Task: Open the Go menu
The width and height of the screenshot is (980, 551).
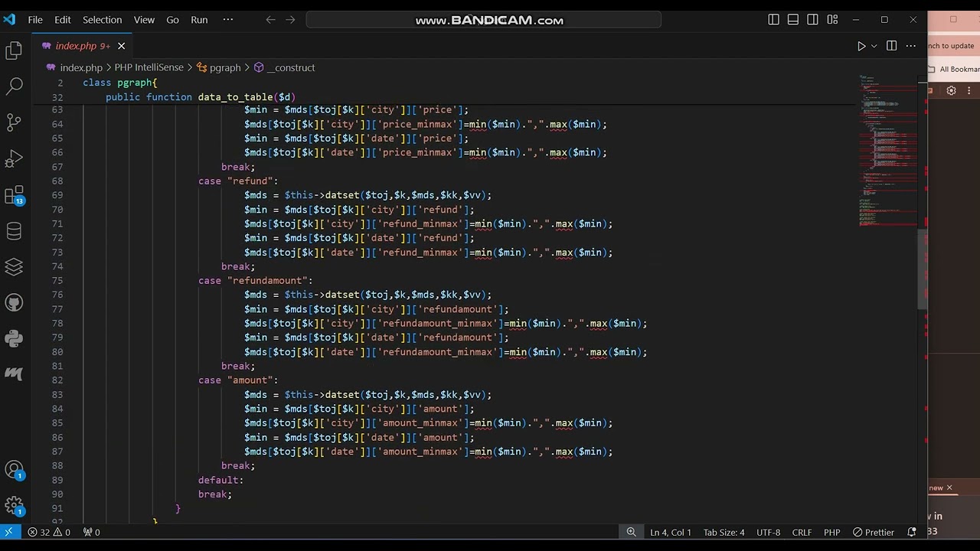Action: pyautogui.click(x=172, y=20)
